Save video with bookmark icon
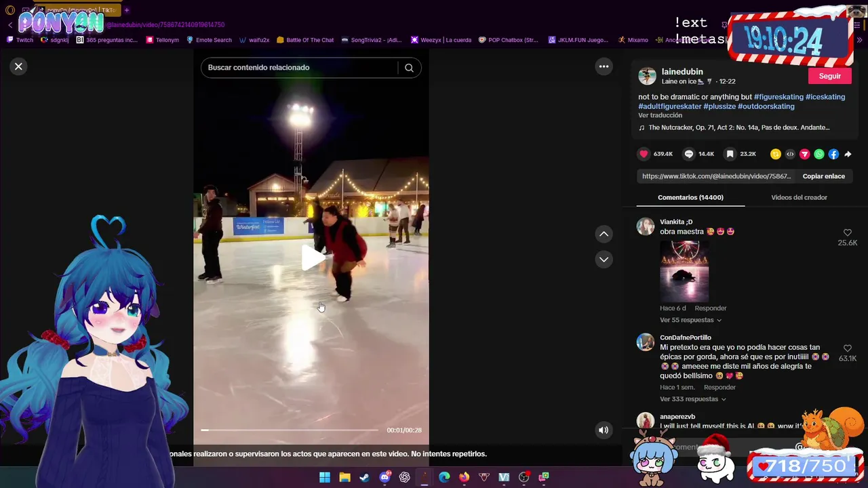This screenshot has height=488, width=868. tap(730, 154)
